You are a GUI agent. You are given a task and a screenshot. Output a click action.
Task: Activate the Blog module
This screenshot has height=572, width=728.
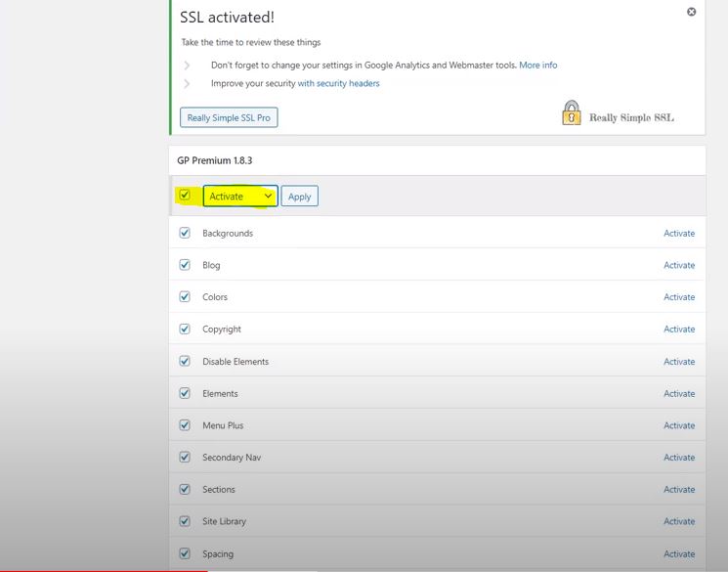tap(679, 265)
